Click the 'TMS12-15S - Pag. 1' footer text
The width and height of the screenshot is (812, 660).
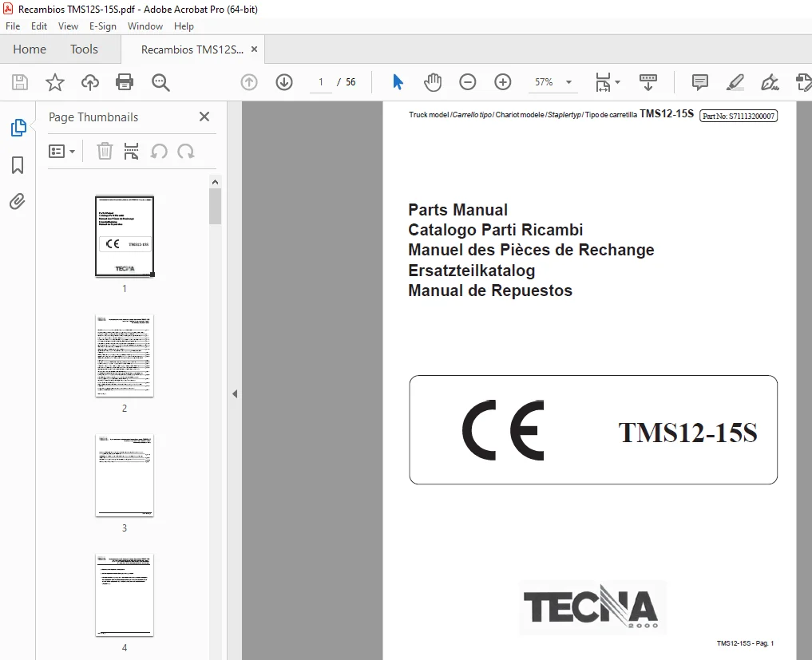point(745,643)
